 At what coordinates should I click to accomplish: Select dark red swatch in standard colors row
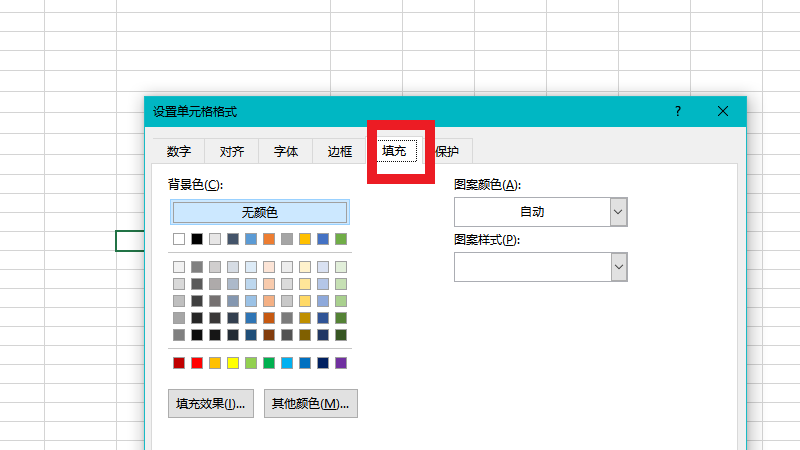(179, 363)
